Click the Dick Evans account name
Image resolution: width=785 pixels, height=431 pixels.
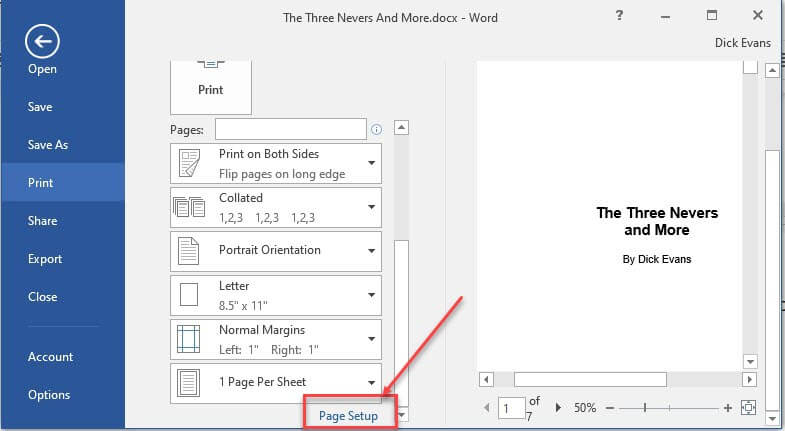click(x=742, y=43)
